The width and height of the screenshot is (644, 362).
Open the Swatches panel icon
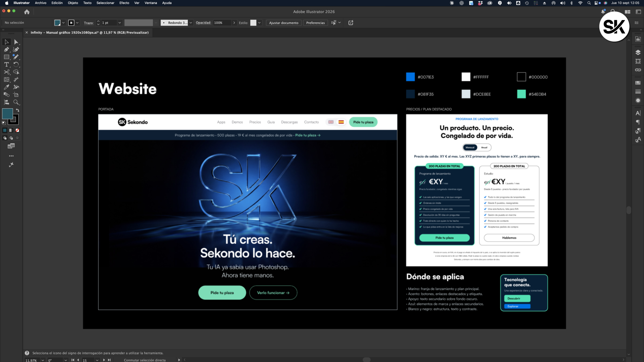[x=638, y=82]
